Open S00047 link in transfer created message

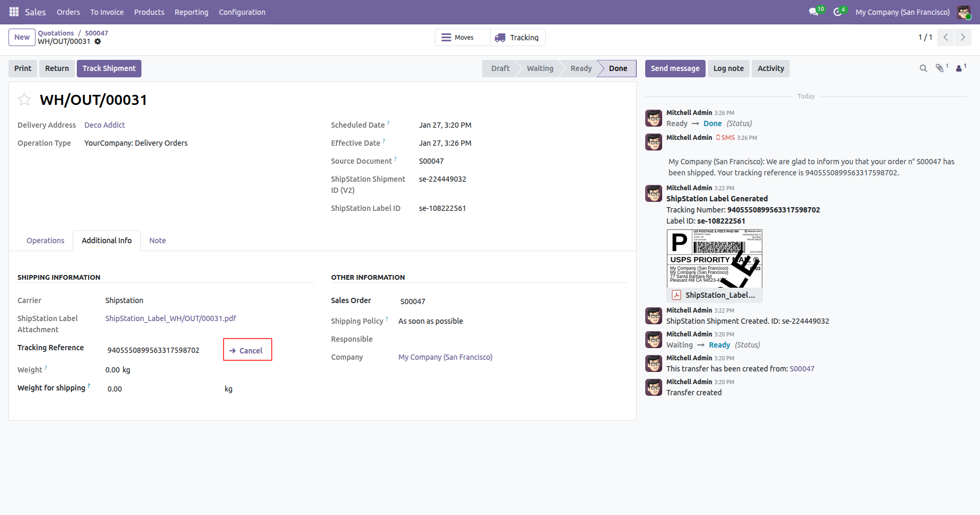pos(802,369)
